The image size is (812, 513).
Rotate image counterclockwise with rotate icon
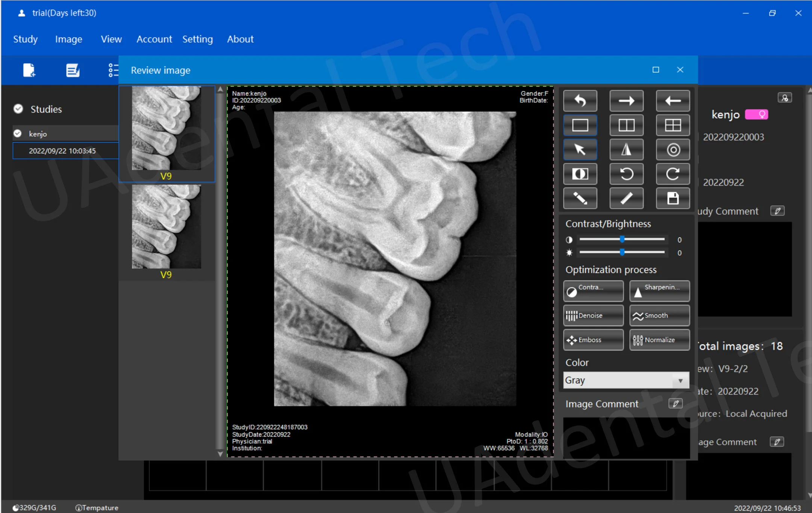pos(626,174)
